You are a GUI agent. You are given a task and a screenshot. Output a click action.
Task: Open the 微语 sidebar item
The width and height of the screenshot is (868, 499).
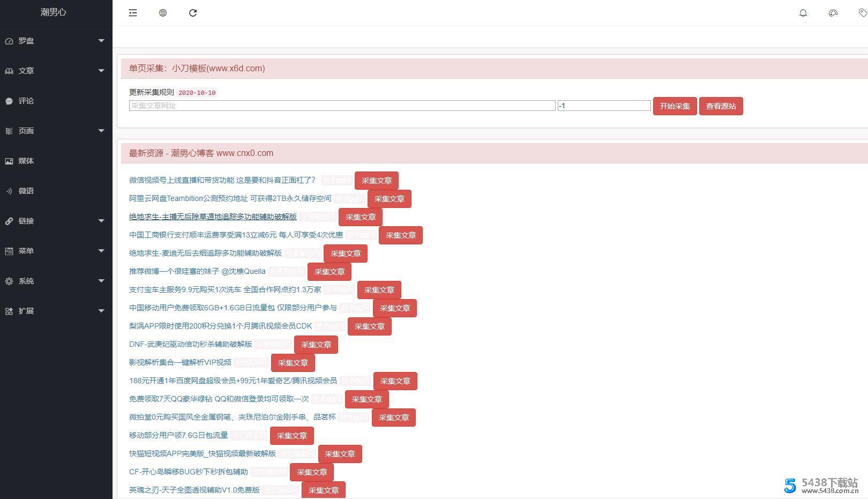coord(26,191)
